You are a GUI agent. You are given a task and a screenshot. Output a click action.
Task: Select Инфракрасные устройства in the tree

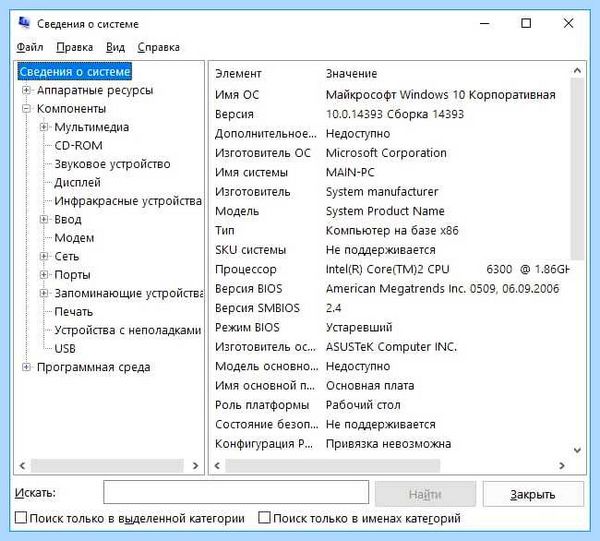[128, 201]
